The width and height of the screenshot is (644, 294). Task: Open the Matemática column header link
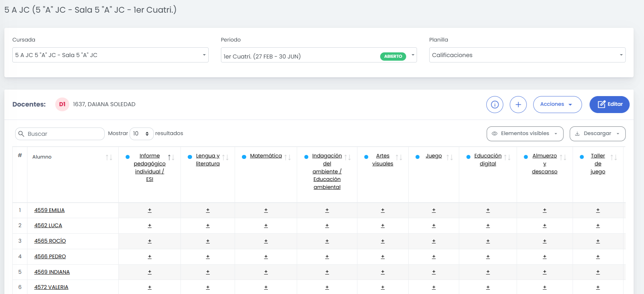point(266,156)
